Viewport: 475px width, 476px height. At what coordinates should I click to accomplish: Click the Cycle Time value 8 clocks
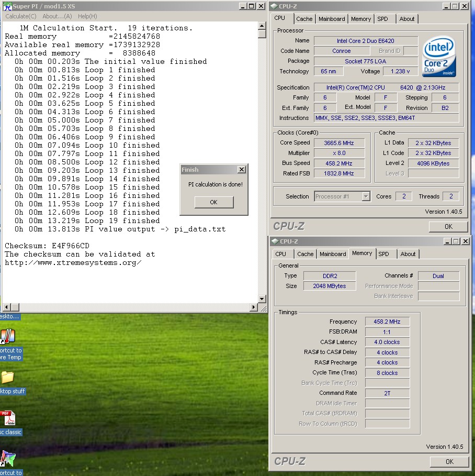(x=387, y=373)
